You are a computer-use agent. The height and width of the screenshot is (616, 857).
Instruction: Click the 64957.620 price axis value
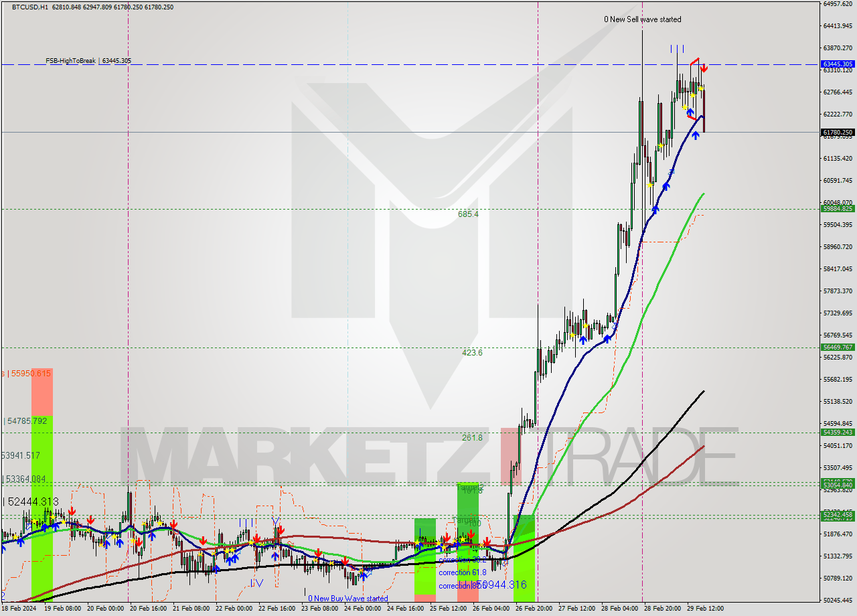pyautogui.click(x=838, y=4)
